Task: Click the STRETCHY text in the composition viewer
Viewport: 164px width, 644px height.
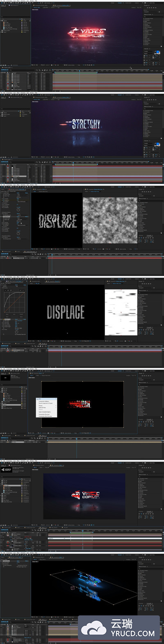Action: [x=86, y=124]
